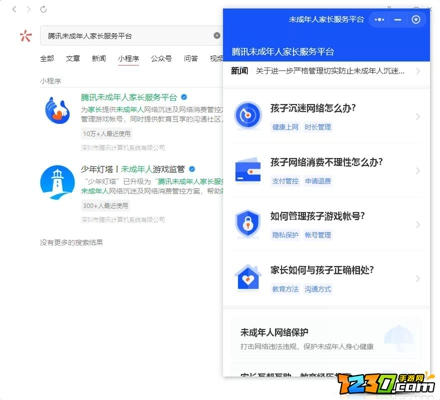Click verified badge beside 腾讯未成年人家长服务平台 result

tap(184, 97)
